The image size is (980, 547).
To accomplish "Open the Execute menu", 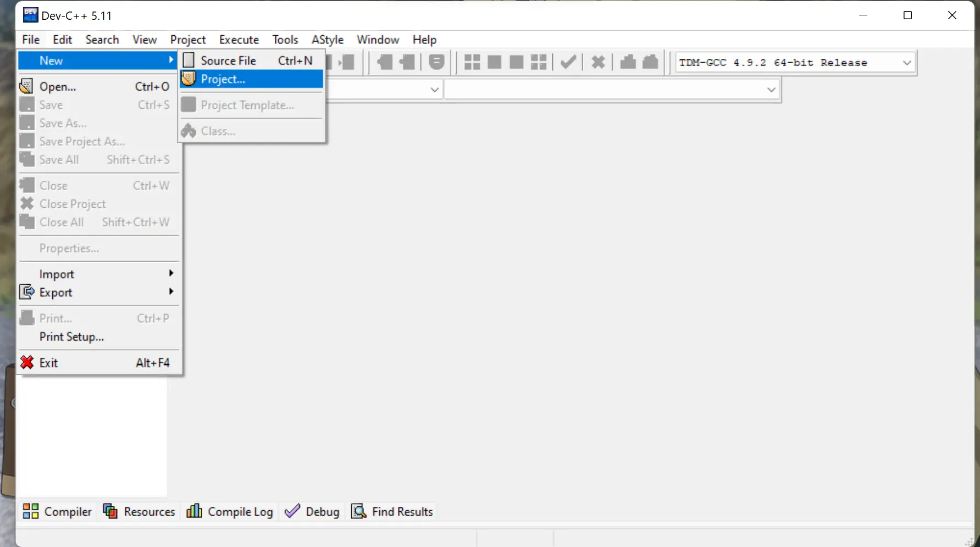I will click(239, 40).
